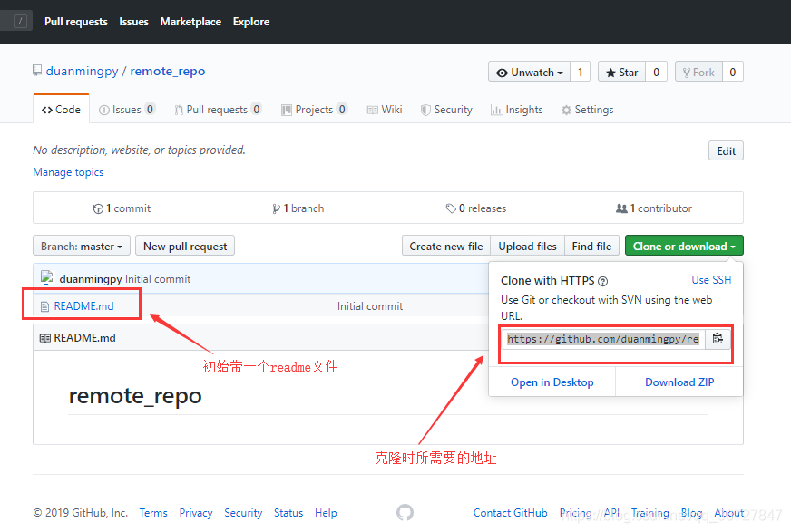Viewport: 791px width, 532px height.
Task: Click the file icon next to README.md link
Action: (44, 306)
